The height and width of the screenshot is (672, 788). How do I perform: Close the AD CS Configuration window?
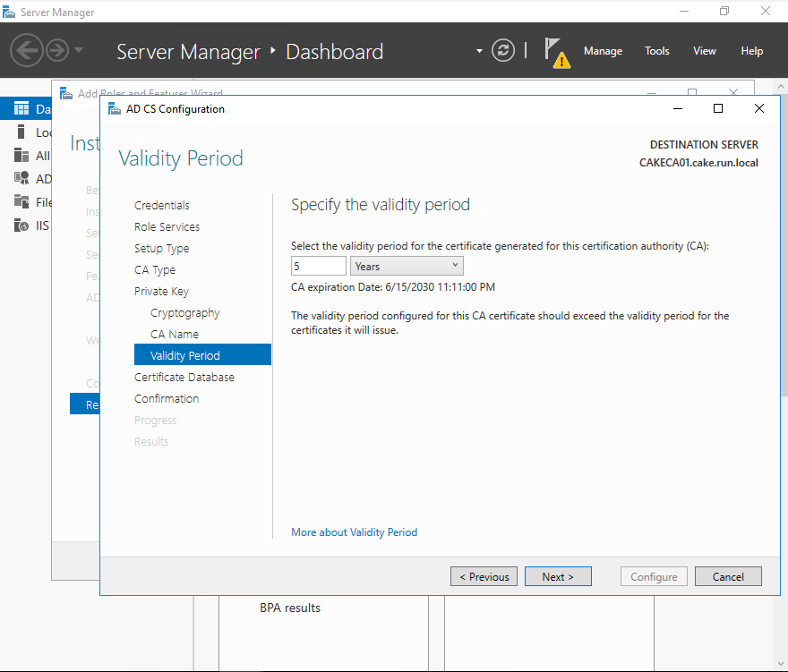(759, 108)
